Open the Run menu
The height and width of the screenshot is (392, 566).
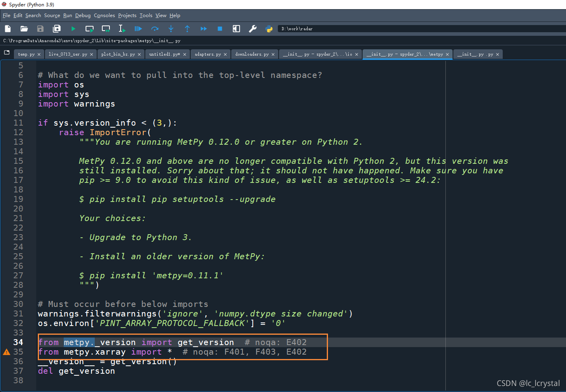coord(68,16)
